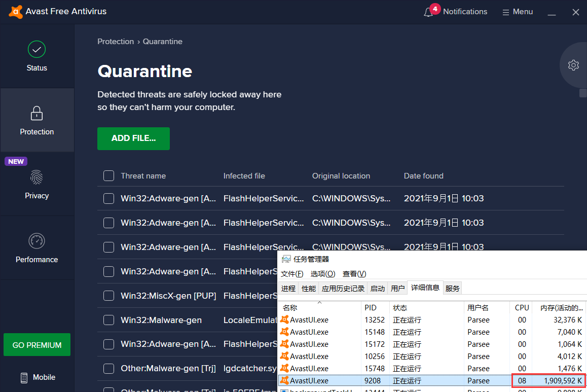Switch to the 应用历史记录 tab

point(343,288)
